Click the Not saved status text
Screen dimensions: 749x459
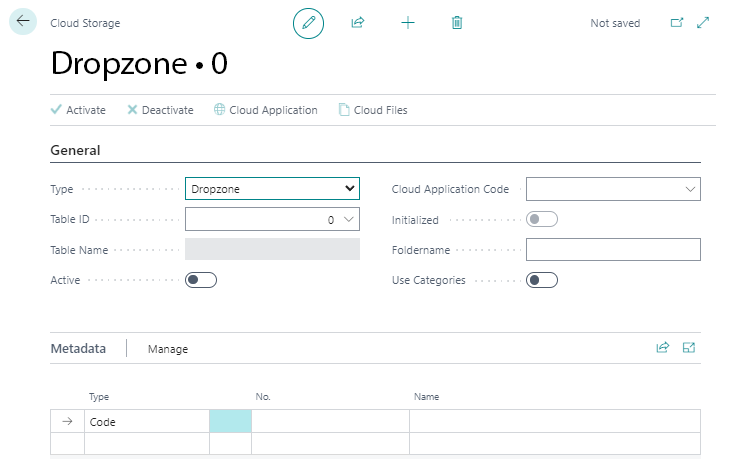(x=615, y=23)
